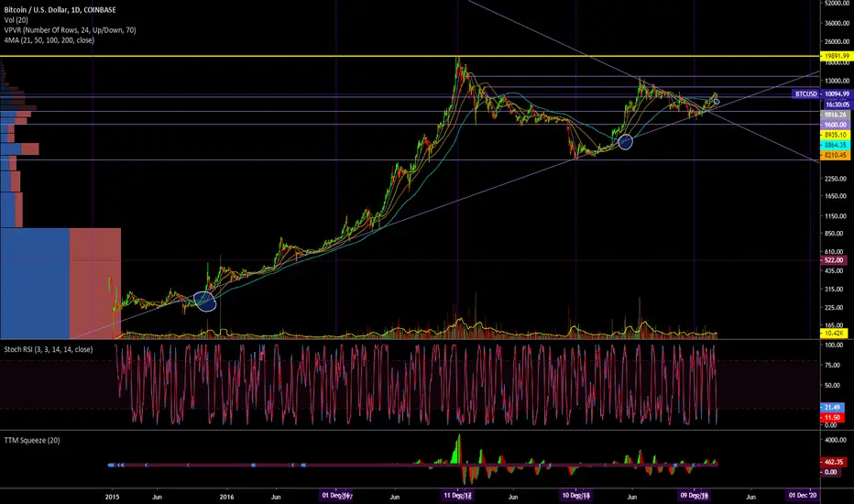
Task: Click the 2016 label on time axis
Action: pos(226,497)
